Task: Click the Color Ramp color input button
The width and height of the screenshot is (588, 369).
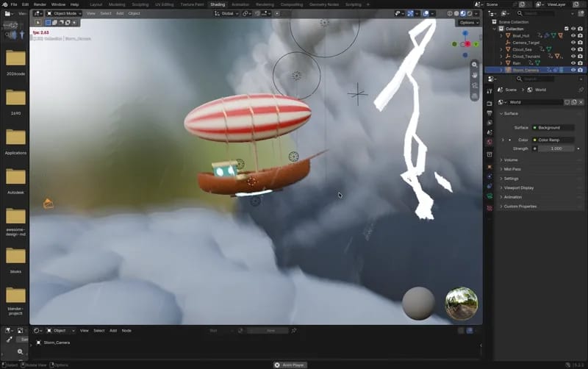Action: [x=553, y=140]
